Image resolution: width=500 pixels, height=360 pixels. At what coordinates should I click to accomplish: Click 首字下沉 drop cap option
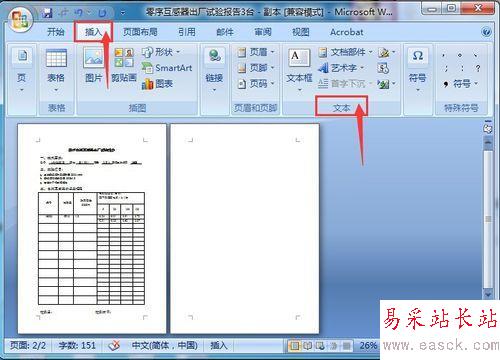click(x=345, y=84)
